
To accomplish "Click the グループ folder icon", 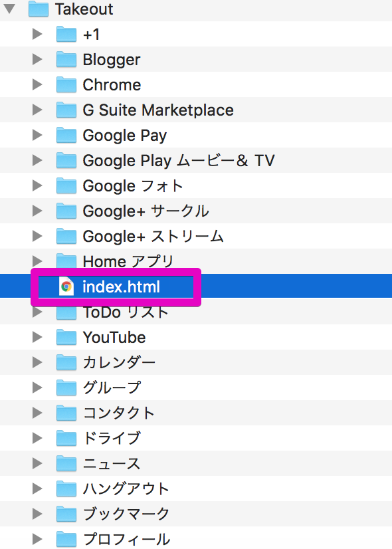I will (66, 387).
